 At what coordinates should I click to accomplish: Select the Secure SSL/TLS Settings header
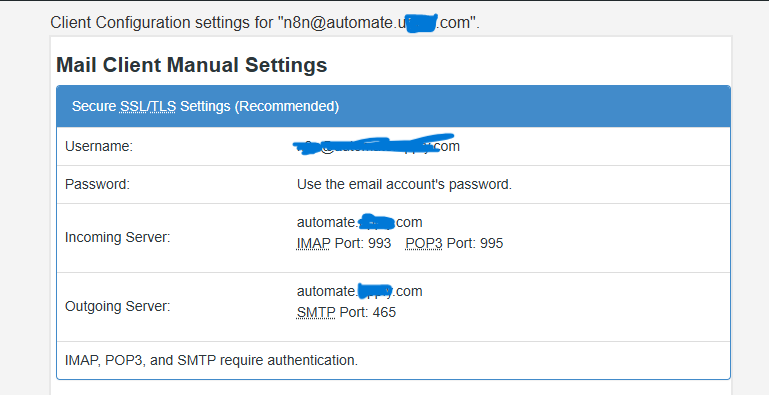tap(393, 106)
